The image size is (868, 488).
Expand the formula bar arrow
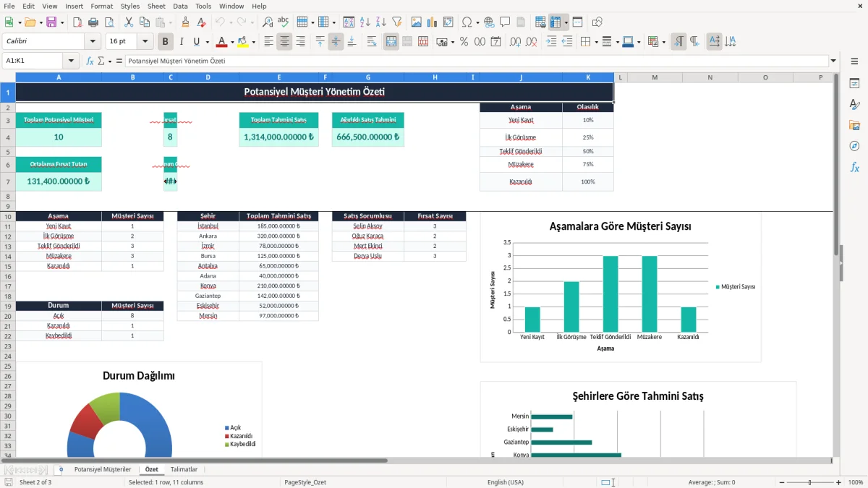click(x=834, y=61)
